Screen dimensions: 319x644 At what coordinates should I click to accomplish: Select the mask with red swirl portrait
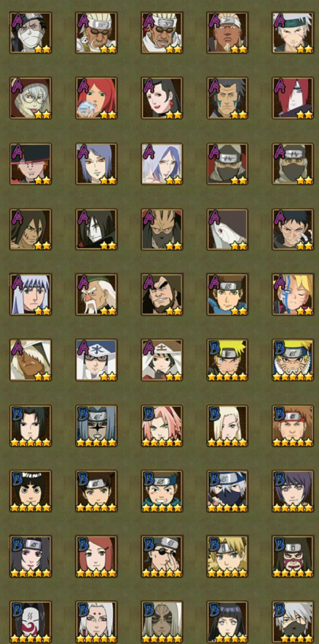tap(30, 622)
